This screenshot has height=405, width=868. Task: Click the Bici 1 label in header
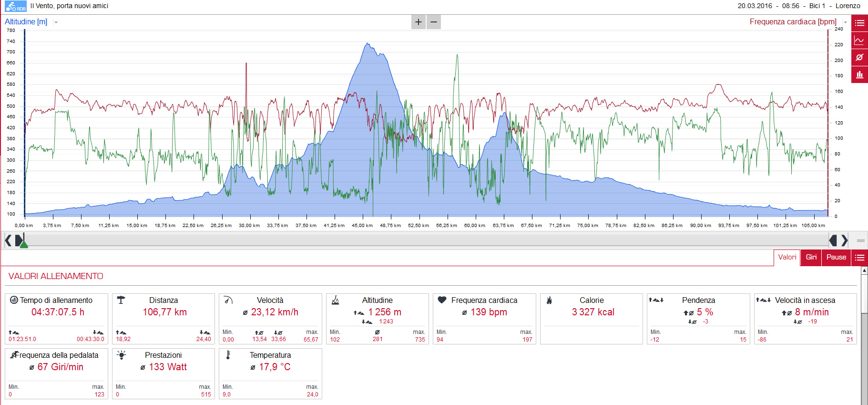tap(817, 6)
